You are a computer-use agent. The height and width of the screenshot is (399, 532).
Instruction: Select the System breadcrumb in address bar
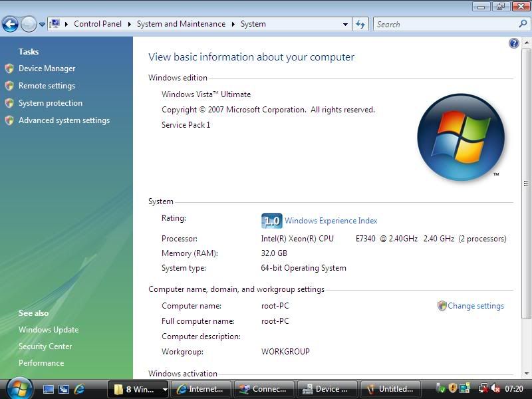point(253,24)
